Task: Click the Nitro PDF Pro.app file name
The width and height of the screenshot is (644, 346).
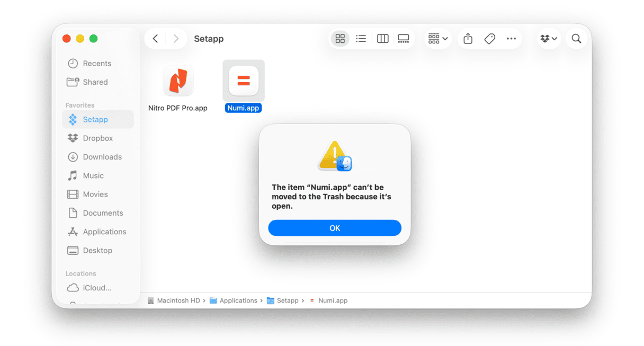Action: (x=178, y=108)
